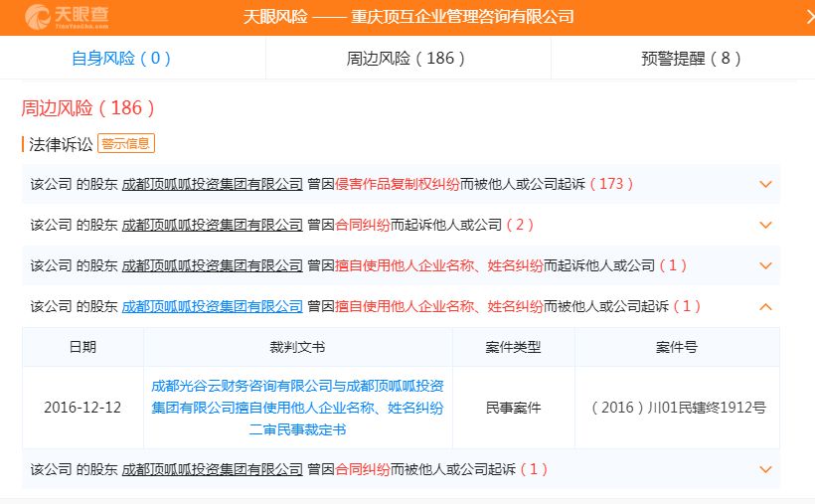This screenshot has width=815, height=504.
Task: Click 侵害作品复制权纠纷 red text
Action: (x=398, y=184)
